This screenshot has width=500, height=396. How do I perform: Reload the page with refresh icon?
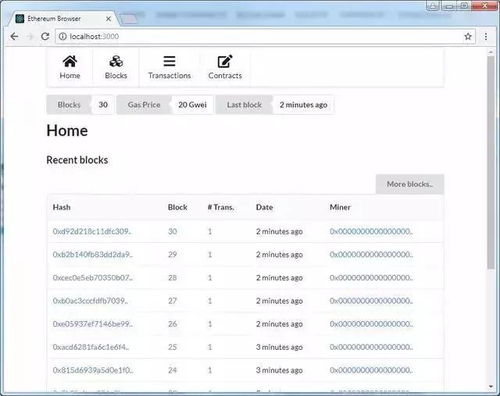click(x=45, y=36)
